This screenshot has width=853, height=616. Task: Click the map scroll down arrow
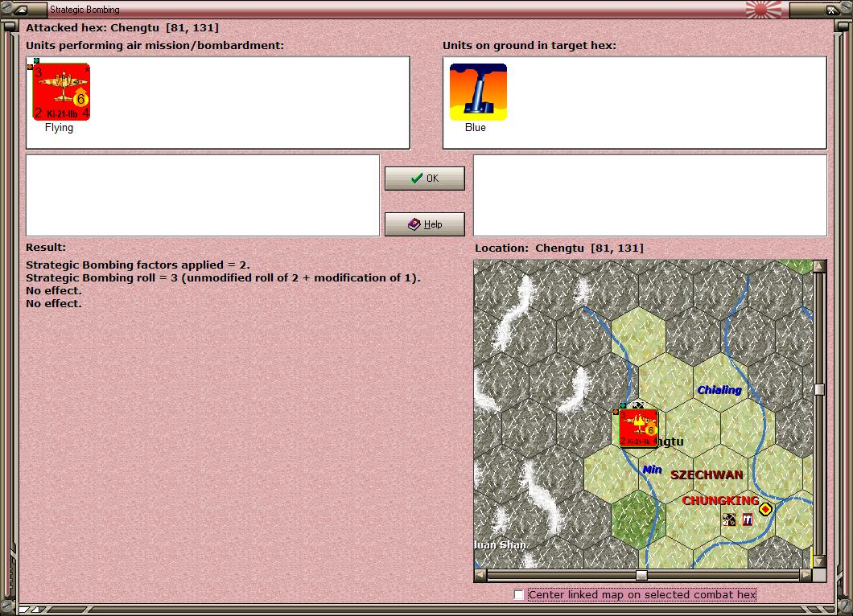coord(819,561)
